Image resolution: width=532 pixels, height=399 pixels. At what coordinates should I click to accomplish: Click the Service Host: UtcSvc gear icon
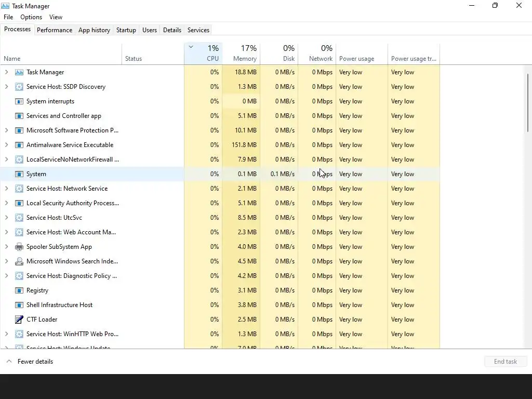(x=19, y=218)
